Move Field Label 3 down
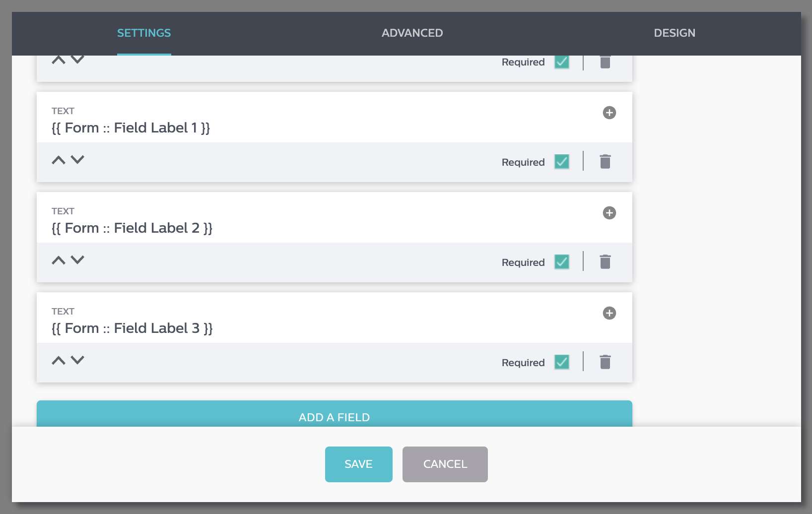 [77, 360]
